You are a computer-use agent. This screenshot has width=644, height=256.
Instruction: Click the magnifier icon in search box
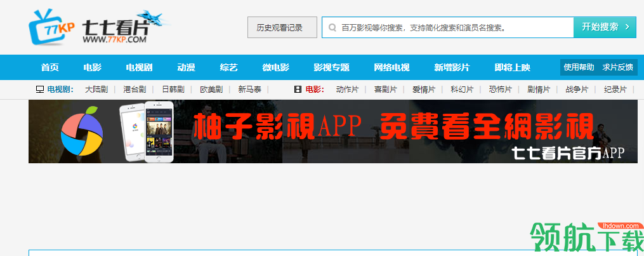point(332,27)
